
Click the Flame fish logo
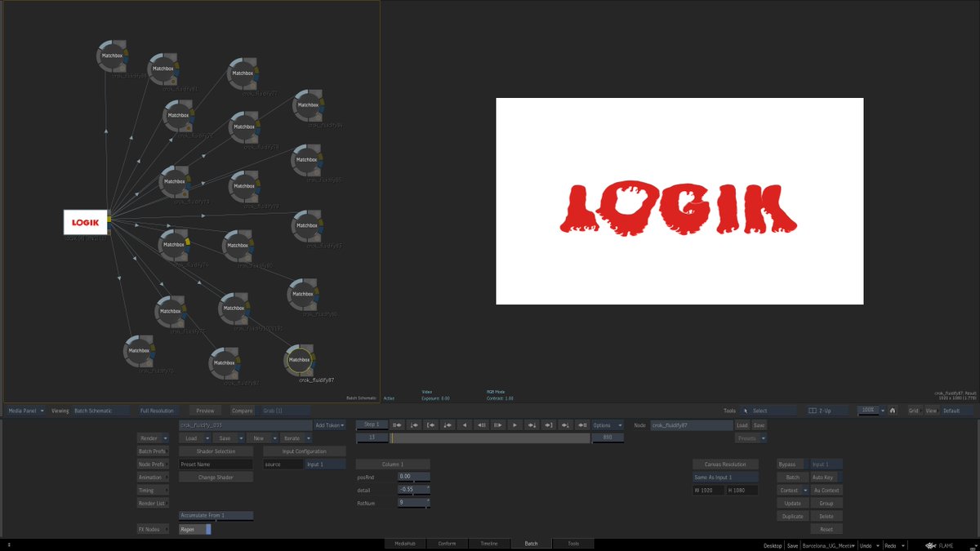click(x=933, y=544)
